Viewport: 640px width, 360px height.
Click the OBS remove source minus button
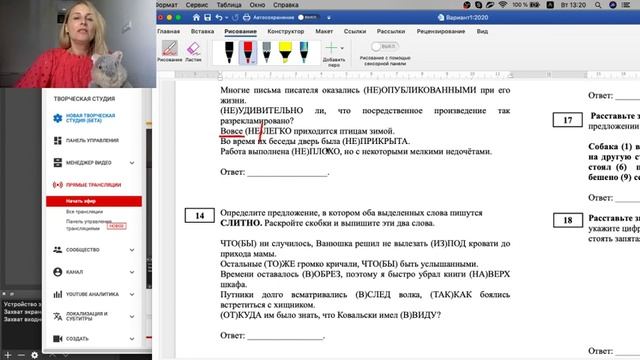(21, 355)
